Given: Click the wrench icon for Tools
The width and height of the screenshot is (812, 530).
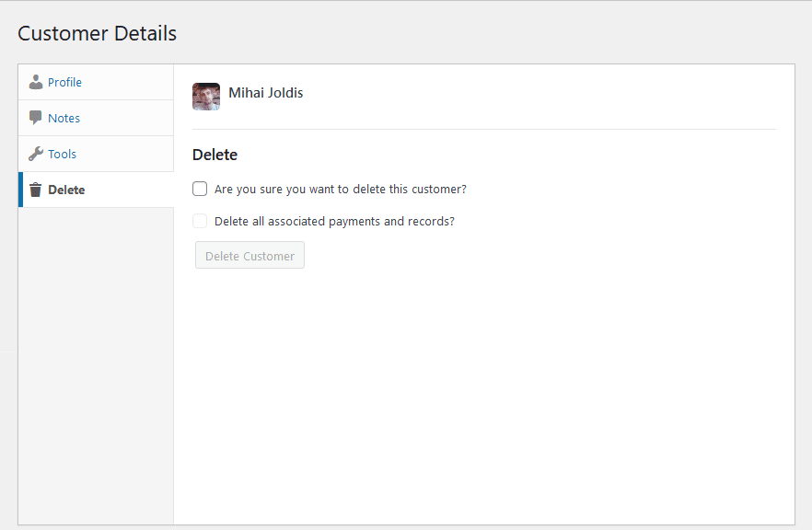Looking at the screenshot, I should pos(36,154).
